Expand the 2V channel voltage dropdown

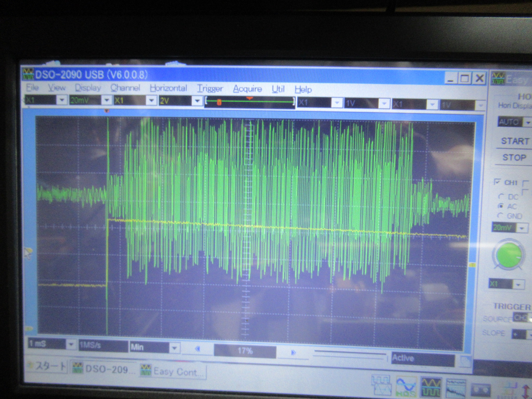click(x=197, y=101)
